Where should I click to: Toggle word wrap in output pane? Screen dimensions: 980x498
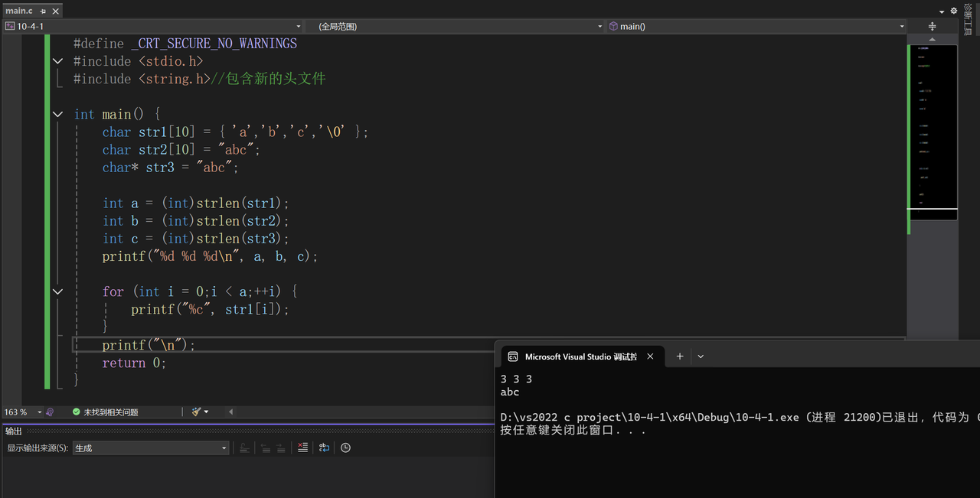[x=324, y=448]
